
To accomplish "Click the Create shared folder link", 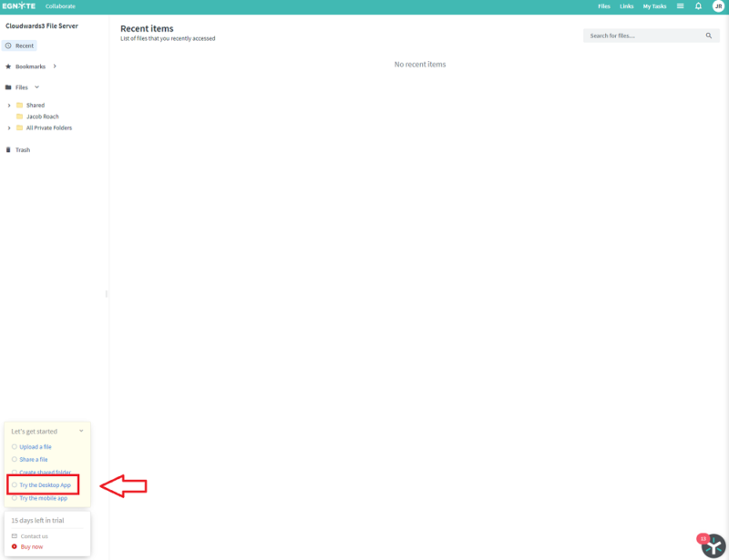I will click(45, 473).
